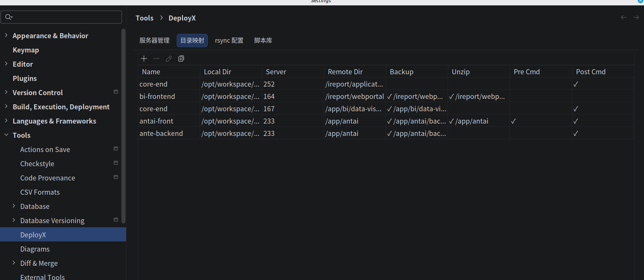Click the settings tree vertical scrollbar
This screenshot has height=280, width=644.
(123, 126)
